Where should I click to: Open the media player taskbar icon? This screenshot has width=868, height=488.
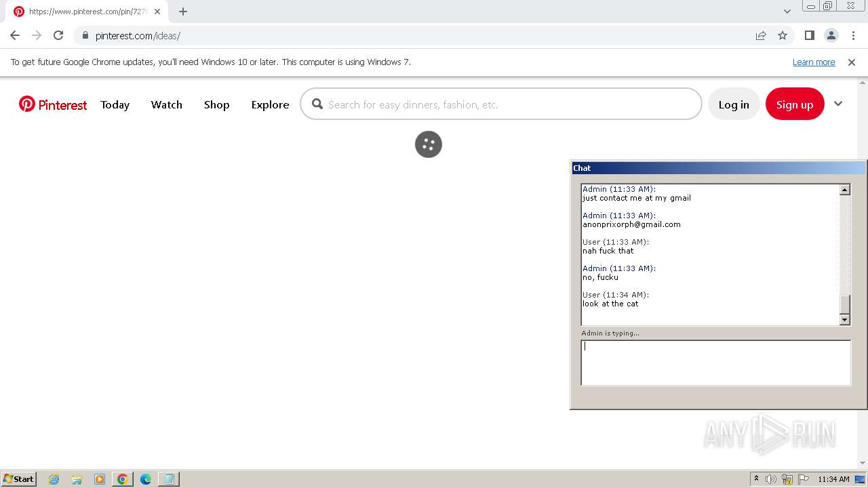point(100,479)
